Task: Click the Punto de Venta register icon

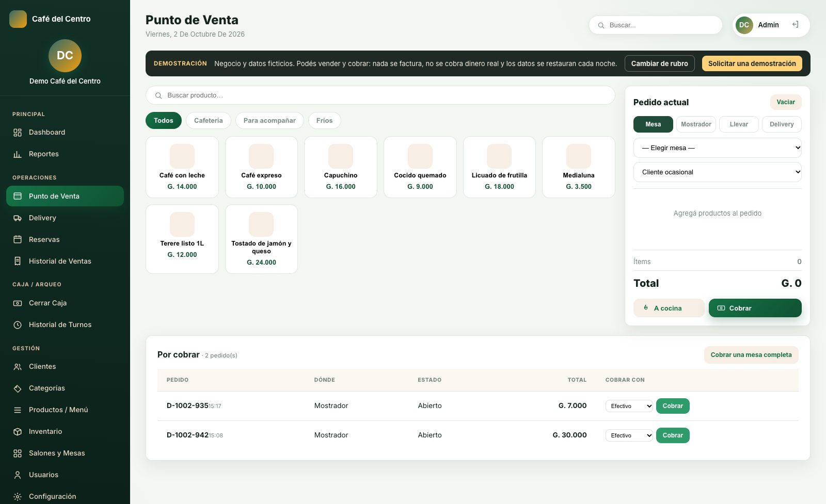Action: click(x=18, y=197)
